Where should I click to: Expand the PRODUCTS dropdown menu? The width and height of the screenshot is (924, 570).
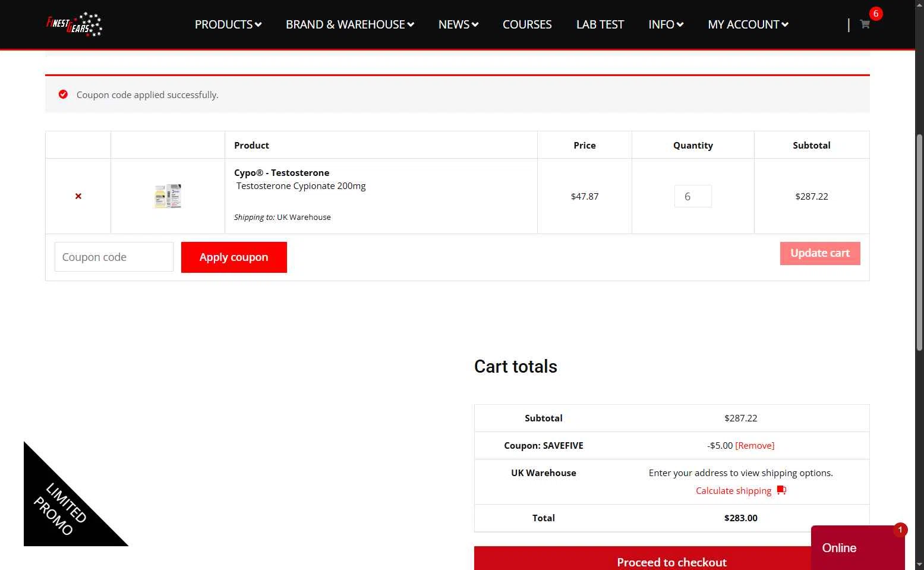tap(228, 24)
